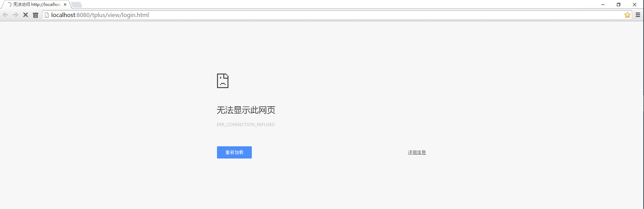Restore down the browser window
The image size is (644, 209).
point(619,5)
